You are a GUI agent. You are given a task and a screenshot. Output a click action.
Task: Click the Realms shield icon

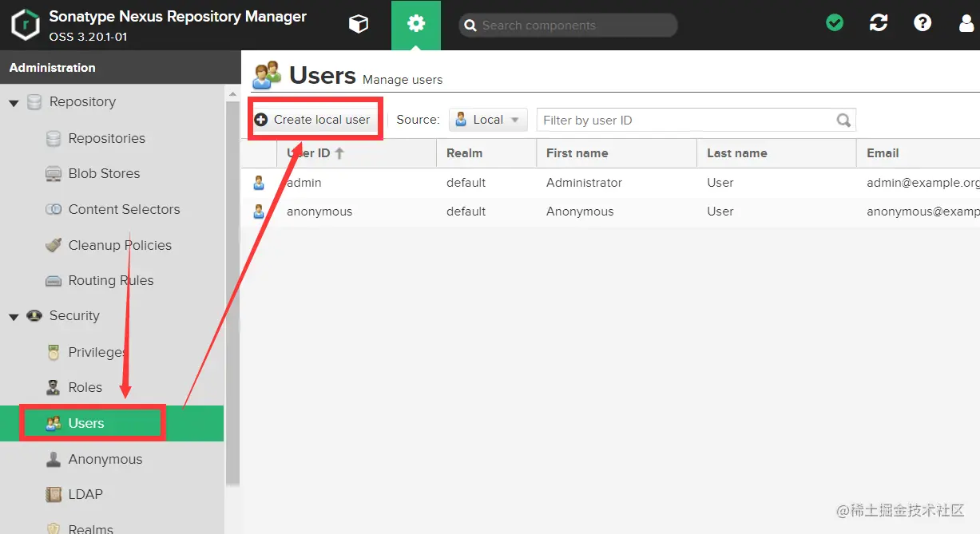click(x=54, y=528)
